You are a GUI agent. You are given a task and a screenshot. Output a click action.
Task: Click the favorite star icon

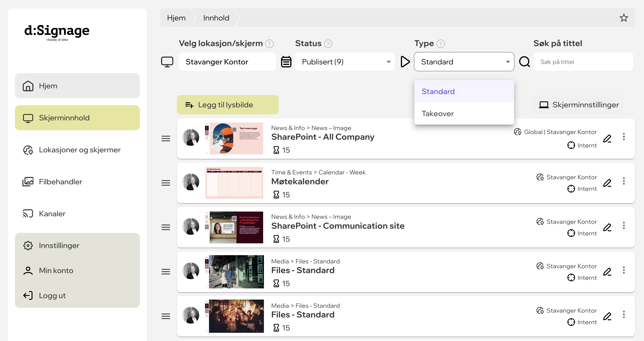624,18
